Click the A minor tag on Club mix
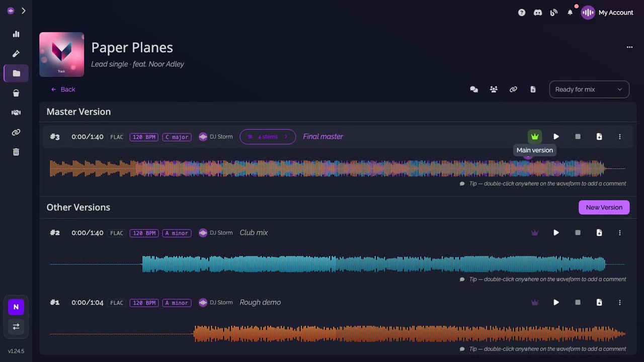This screenshot has width=644, height=362. [x=177, y=233]
